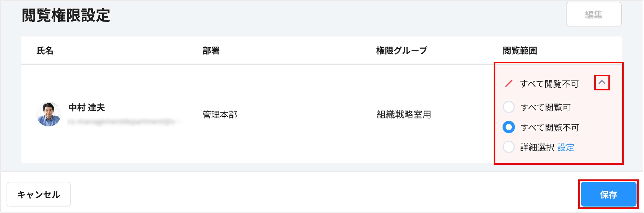The image size is (644, 213).
Task: Click the 氏名 column header
Action: coord(45,51)
